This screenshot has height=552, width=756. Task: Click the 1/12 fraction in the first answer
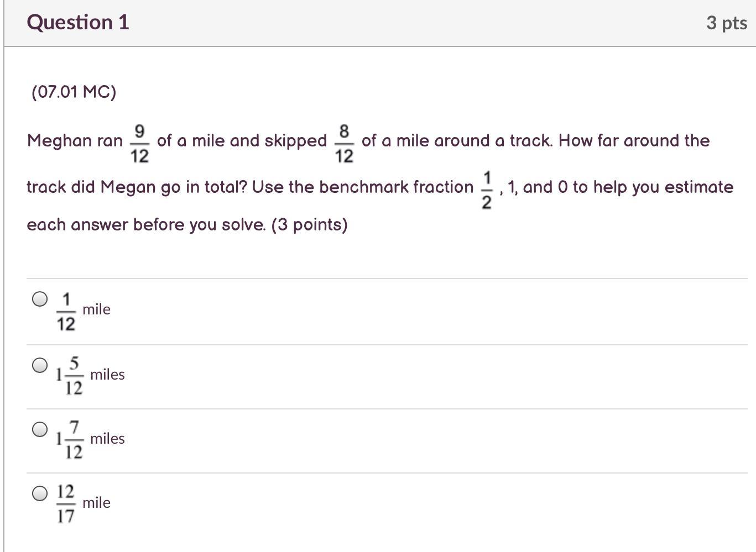point(66,312)
